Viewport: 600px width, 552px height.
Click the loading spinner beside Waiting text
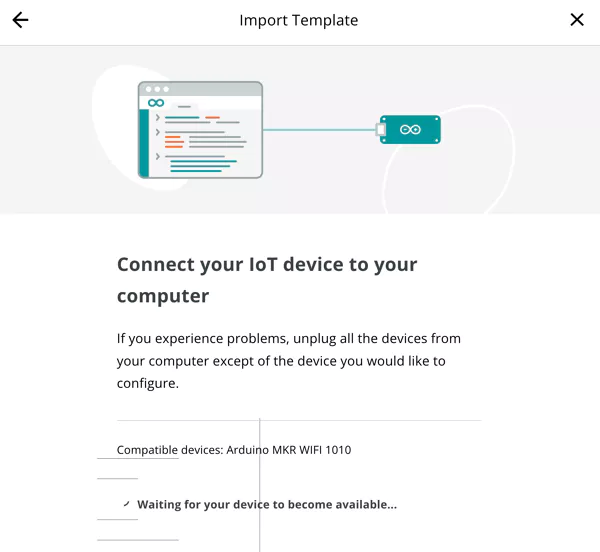[127, 504]
